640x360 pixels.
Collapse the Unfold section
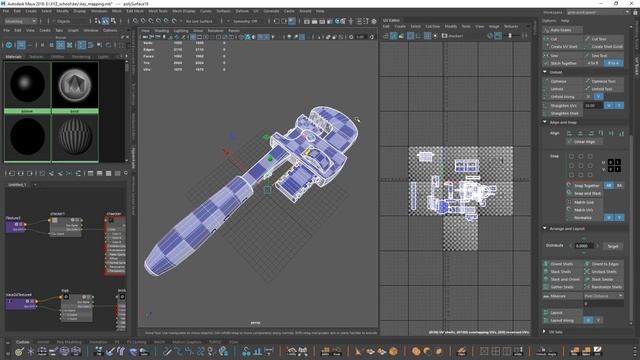click(x=545, y=72)
